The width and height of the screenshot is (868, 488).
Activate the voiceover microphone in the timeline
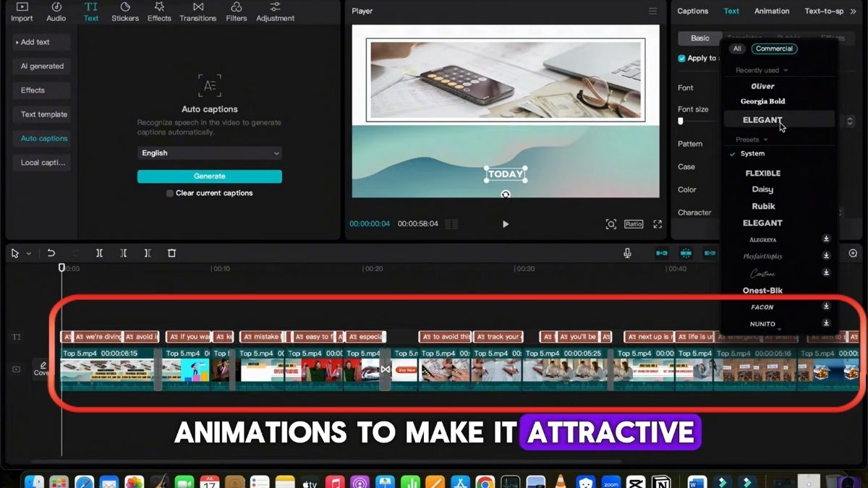point(627,252)
